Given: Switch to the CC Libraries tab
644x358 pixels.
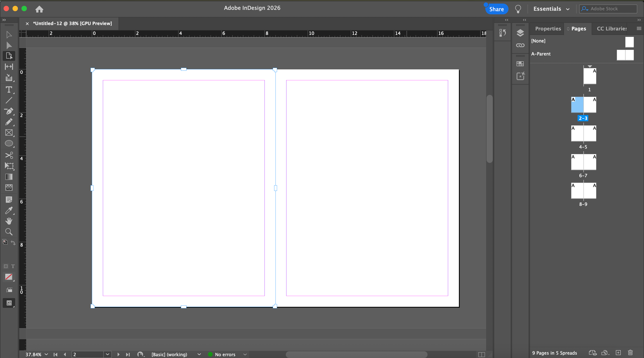Looking at the screenshot, I should click(612, 28).
